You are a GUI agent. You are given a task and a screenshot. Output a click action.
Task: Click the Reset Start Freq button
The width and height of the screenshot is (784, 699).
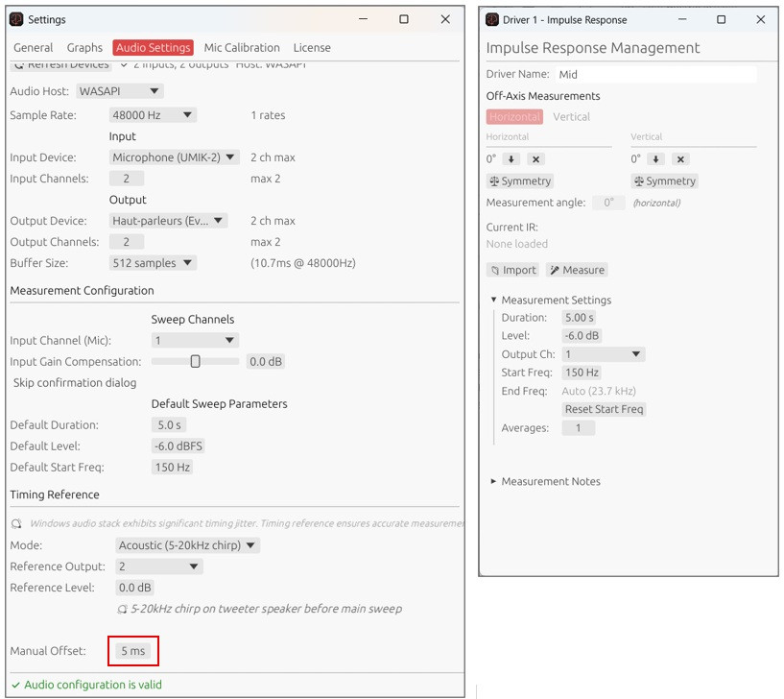604,409
